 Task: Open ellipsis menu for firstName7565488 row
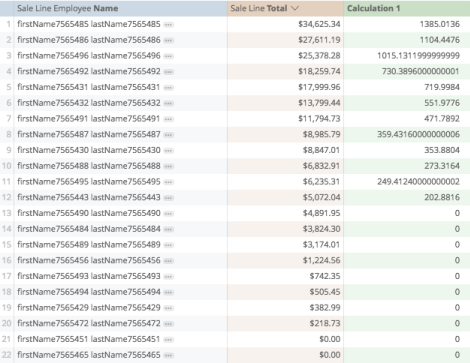pos(169,166)
